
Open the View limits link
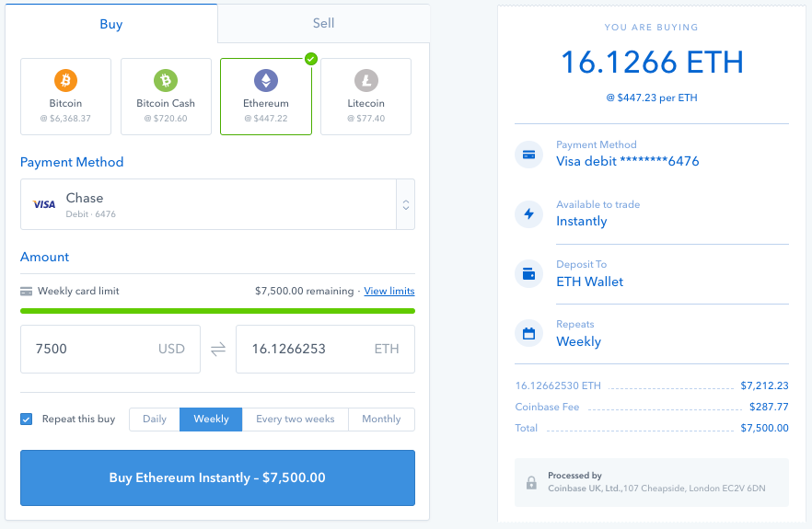(x=389, y=291)
